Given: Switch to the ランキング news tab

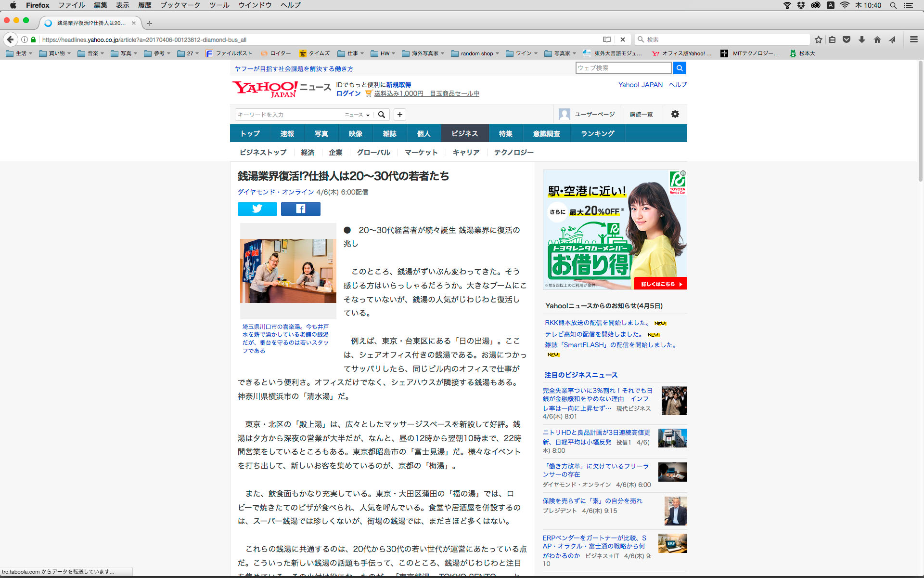Looking at the screenshot, I should click(597, 133).
